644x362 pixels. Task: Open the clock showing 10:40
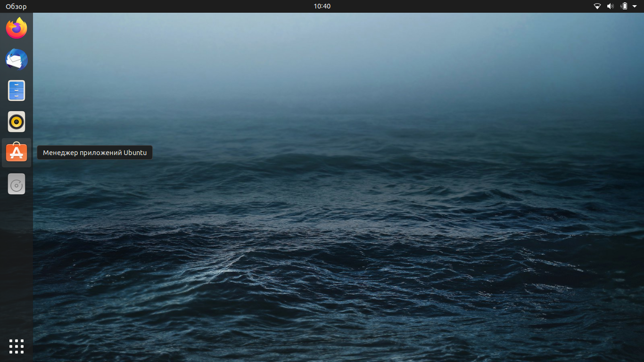(x=322, y=6)
